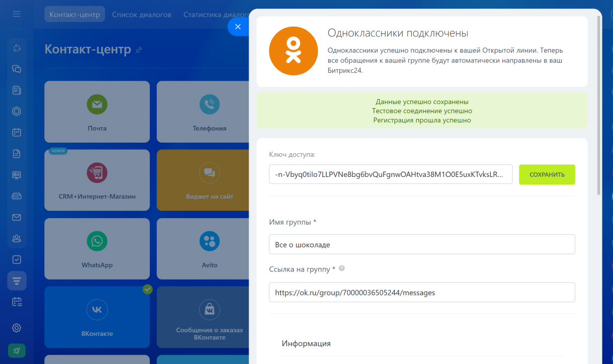613x364 pixels.
Task: Click the Тестовое соединение успешно message
Action: click(x=422, y=111)
